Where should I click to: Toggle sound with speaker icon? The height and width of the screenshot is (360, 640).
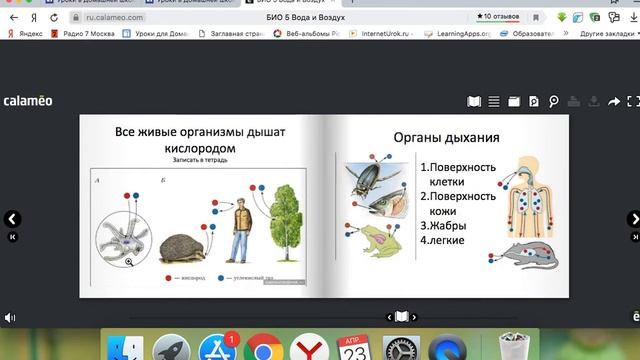click(x=10, y=318)
